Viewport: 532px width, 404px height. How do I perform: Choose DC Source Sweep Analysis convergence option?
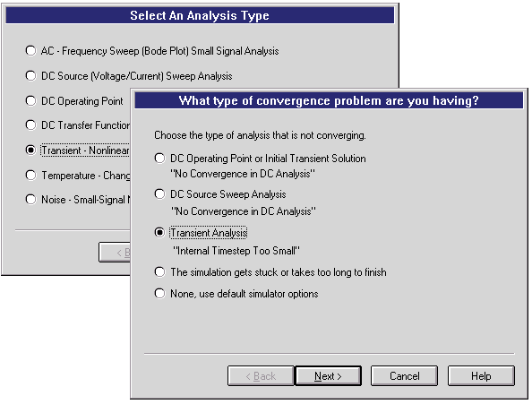pos(159,194)
